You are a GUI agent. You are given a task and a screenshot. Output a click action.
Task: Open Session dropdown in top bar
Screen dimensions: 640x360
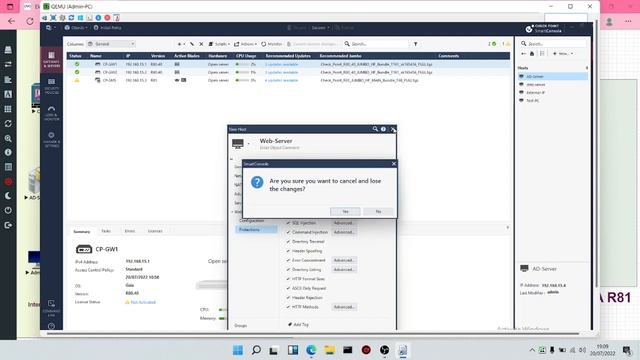coord(320,28)
